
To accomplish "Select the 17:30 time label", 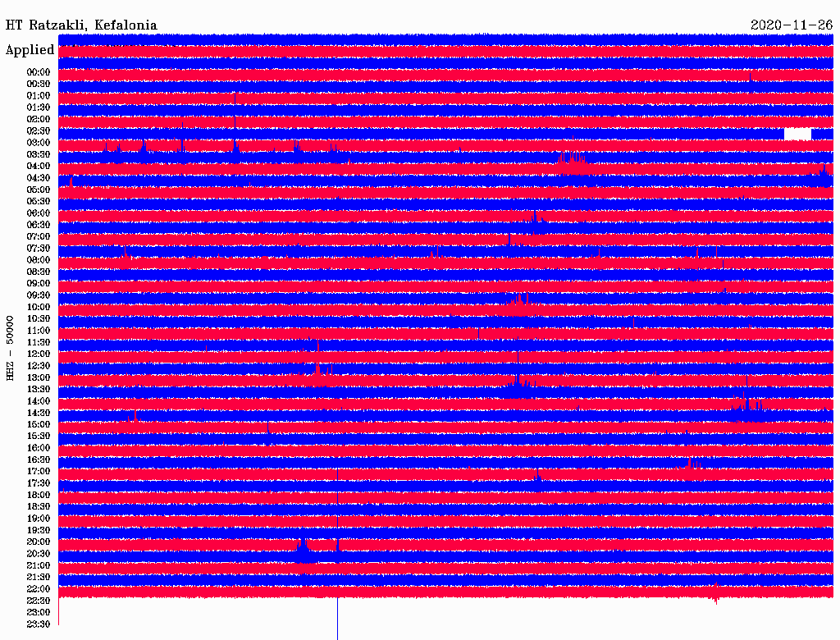I will [x=39, y=483].
